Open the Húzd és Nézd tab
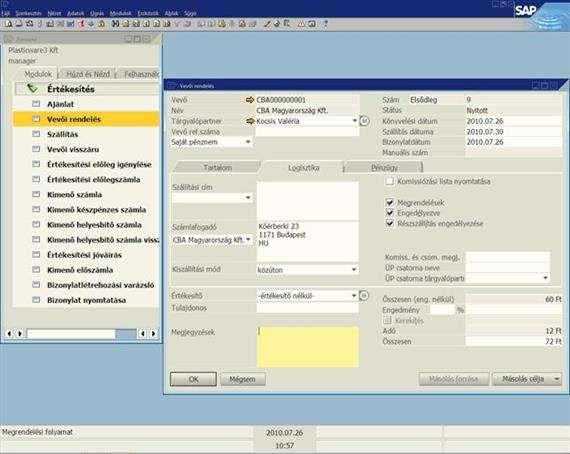Viewport: 570px width, 454px height. point(88,74)
